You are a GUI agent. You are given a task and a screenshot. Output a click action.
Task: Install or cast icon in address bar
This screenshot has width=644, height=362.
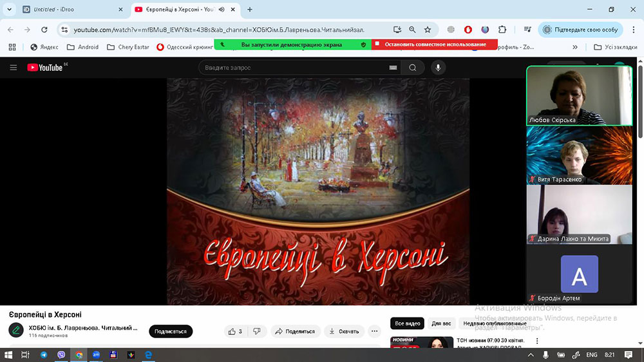[x=397, y=30]
